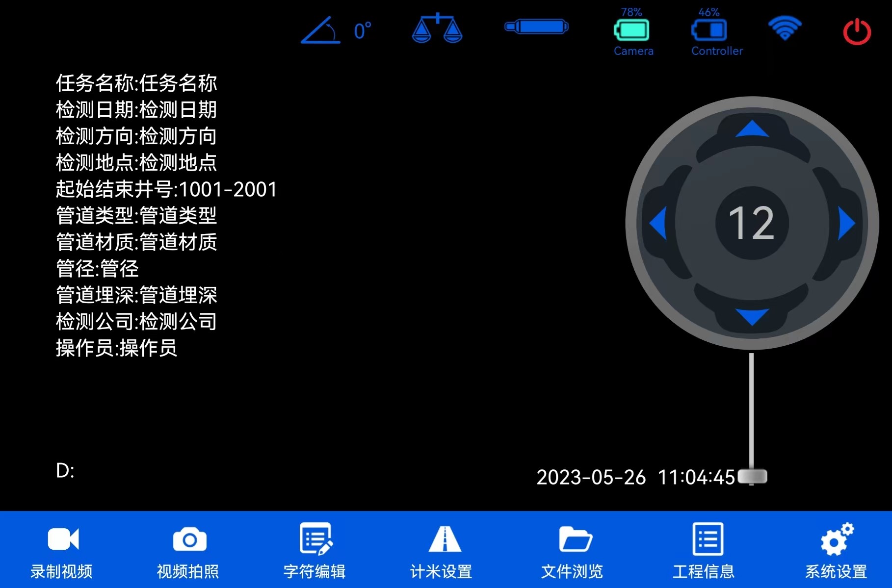Click the vertical slider handle
The height and width of the screenshot is (588, 892).
coord(752,476)
